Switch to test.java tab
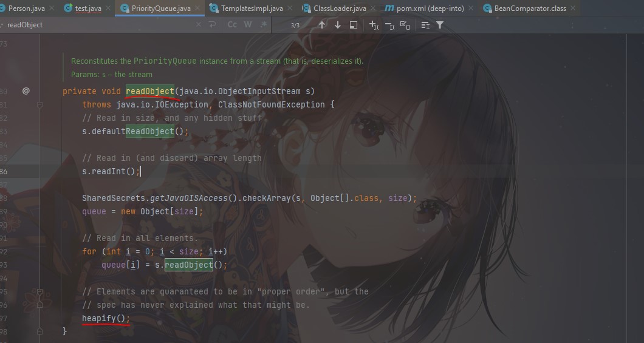 [88, 8]
